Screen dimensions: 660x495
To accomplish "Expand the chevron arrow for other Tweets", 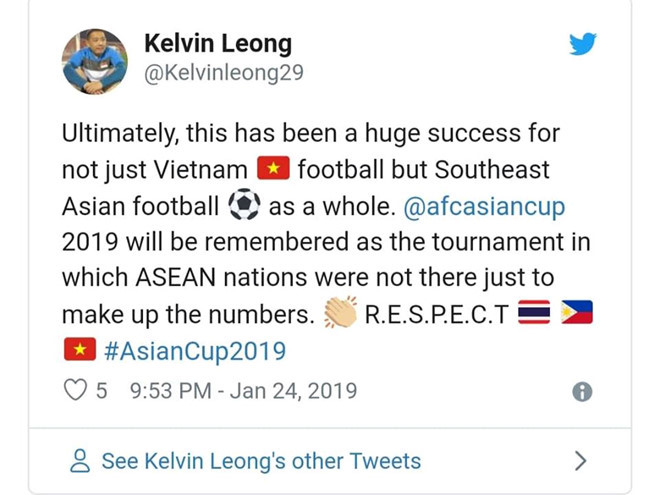I will tap(580, 461).
